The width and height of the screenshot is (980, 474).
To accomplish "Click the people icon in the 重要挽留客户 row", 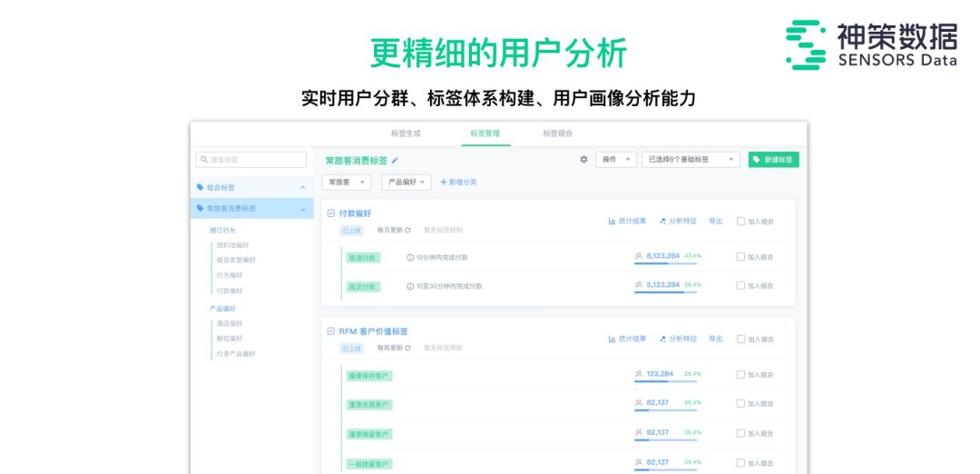I will point(638,432).
